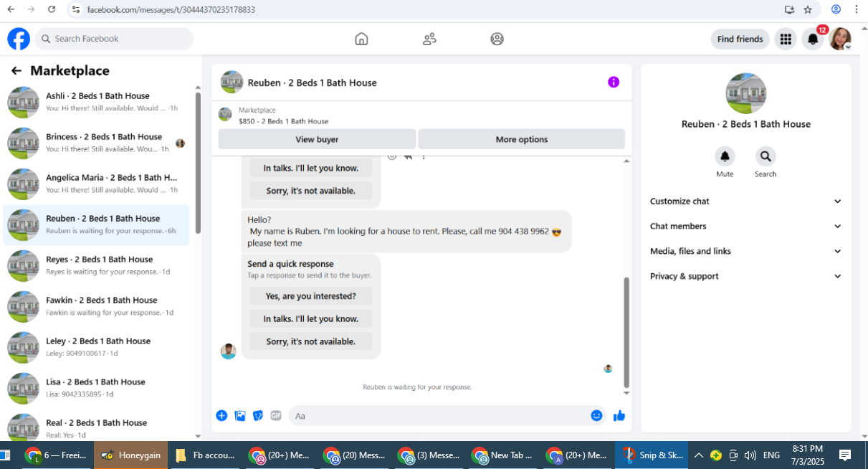Open more actions with the blue plus icon
Screen dimensions: 868x469
tap(221, 415)
